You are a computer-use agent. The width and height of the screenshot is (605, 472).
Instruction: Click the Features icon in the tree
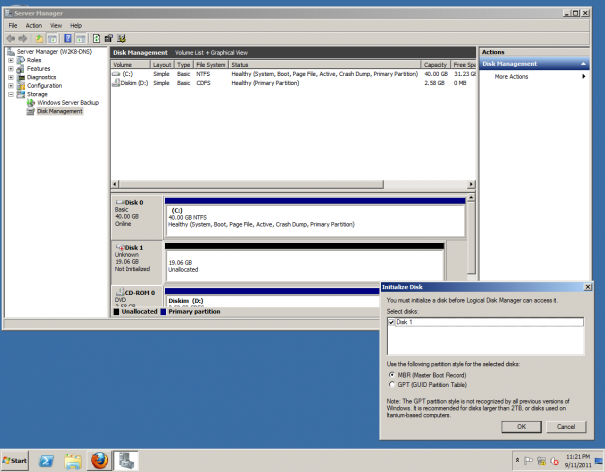pyautogui.click(x=21, y=69)
